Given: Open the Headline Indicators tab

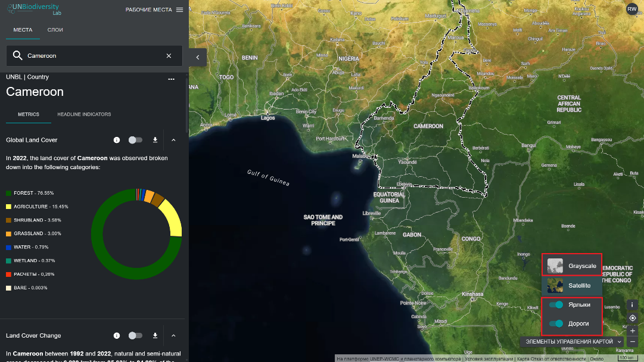Looking at the screenshot, I should click(84, 114).
